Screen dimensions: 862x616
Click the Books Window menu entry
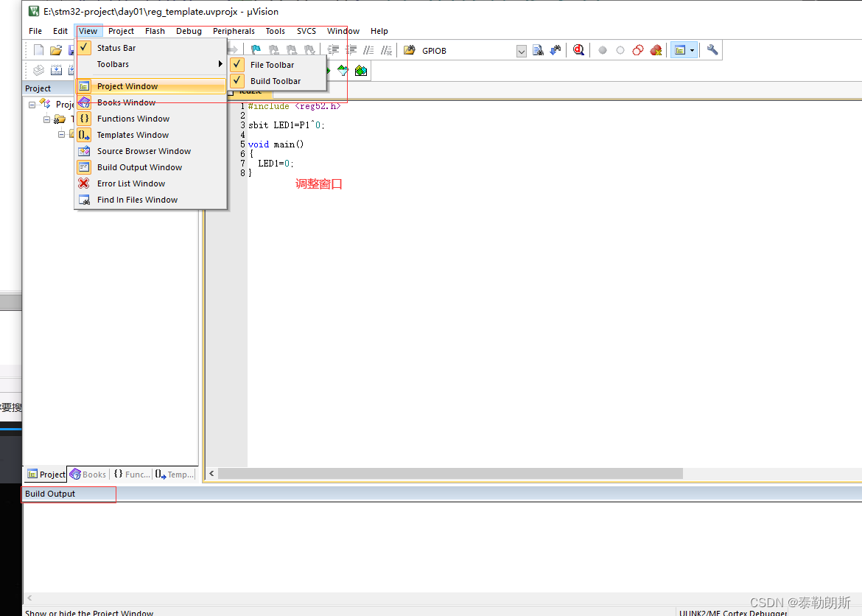150,102
